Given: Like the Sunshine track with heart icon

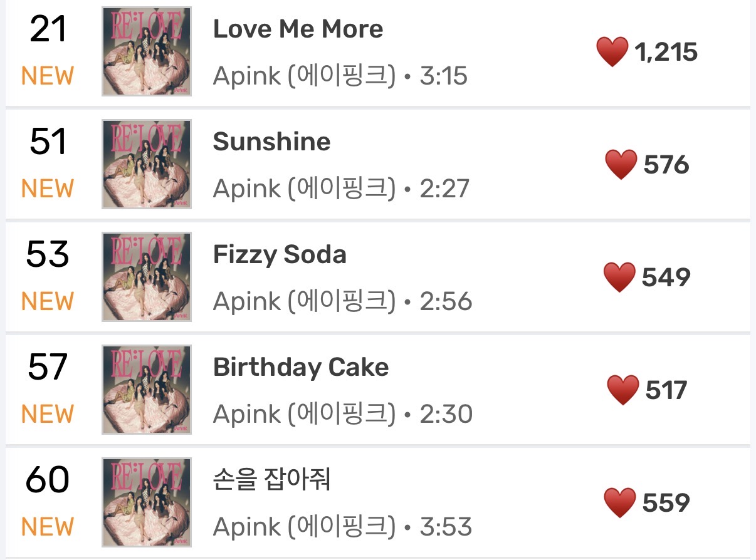Looking at the screenshot, I should point(621,165).
